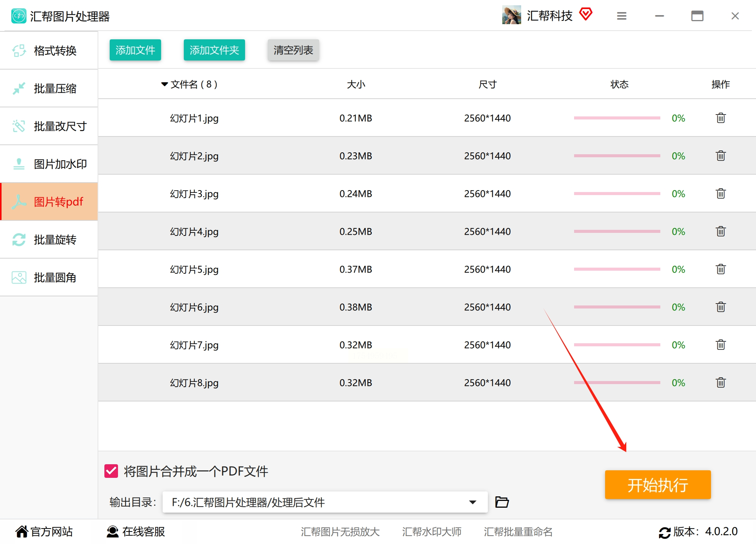Delete 幻灯片1.jpg using its trash icon

pyautogui.click(x=720, y=118)
